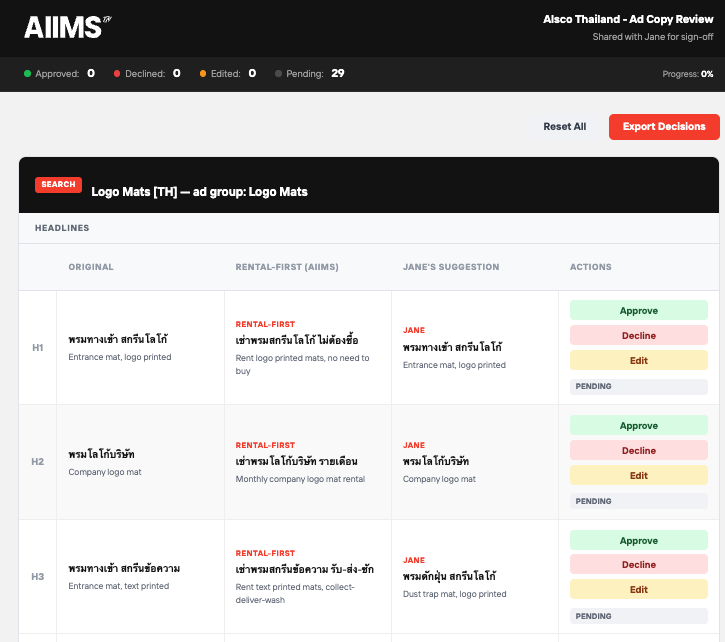Click the Export Decisions button
This screenshot has width=725, height=642.
click(x=664, y=127)
